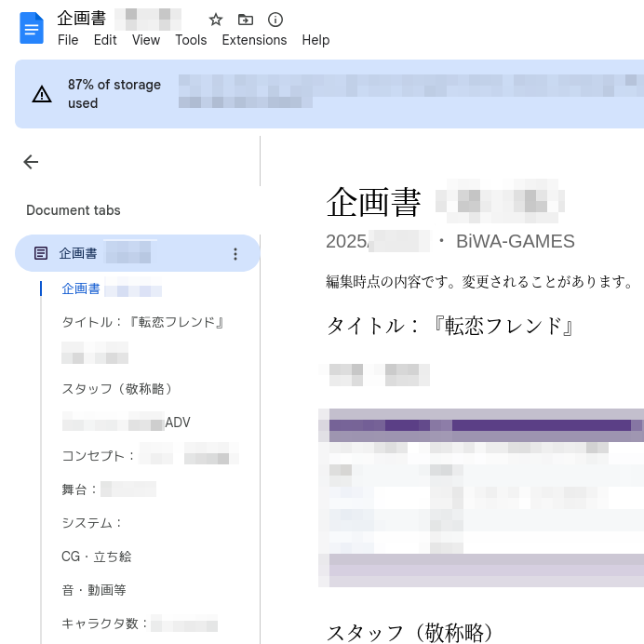
Task: Click the 2025 date text in subtitle
Action: pos(347,241)
